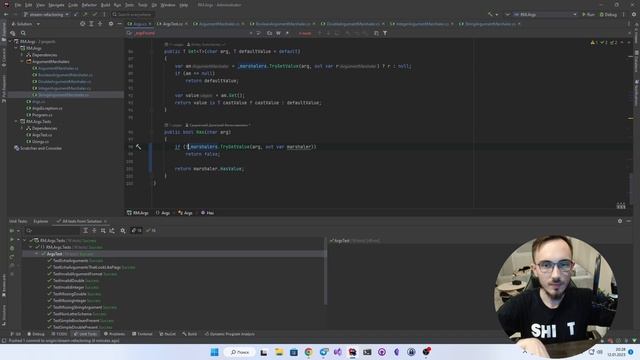Switch to the BooleanArgumentMarshaler.cs editor tab
Screen dimensions: 640x360
[x=283, y=24]
